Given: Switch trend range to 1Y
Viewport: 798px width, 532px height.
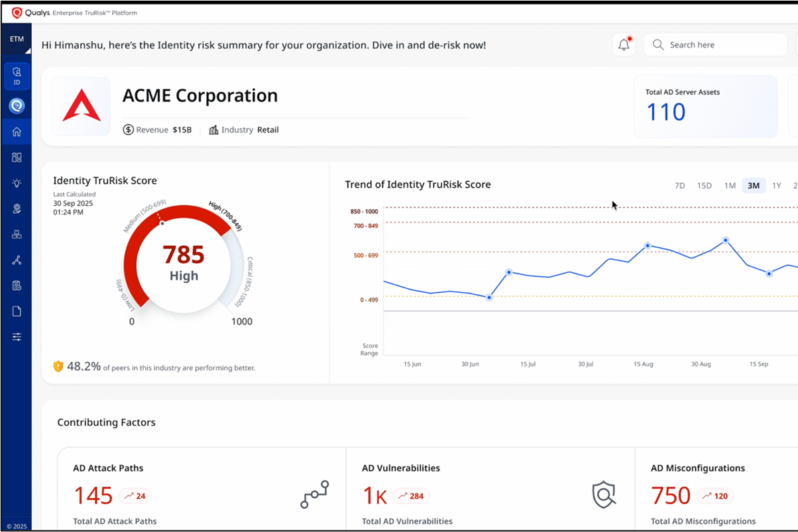Looking at the screenshot, I should pos(777,186).
